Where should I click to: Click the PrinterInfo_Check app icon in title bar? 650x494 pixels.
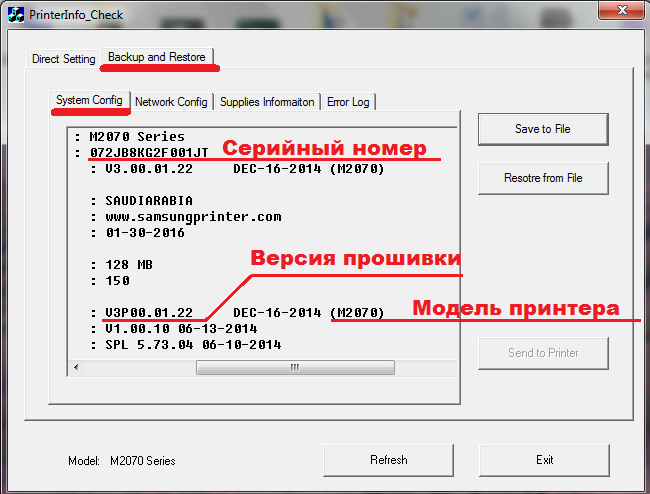(x=16, y=15)
